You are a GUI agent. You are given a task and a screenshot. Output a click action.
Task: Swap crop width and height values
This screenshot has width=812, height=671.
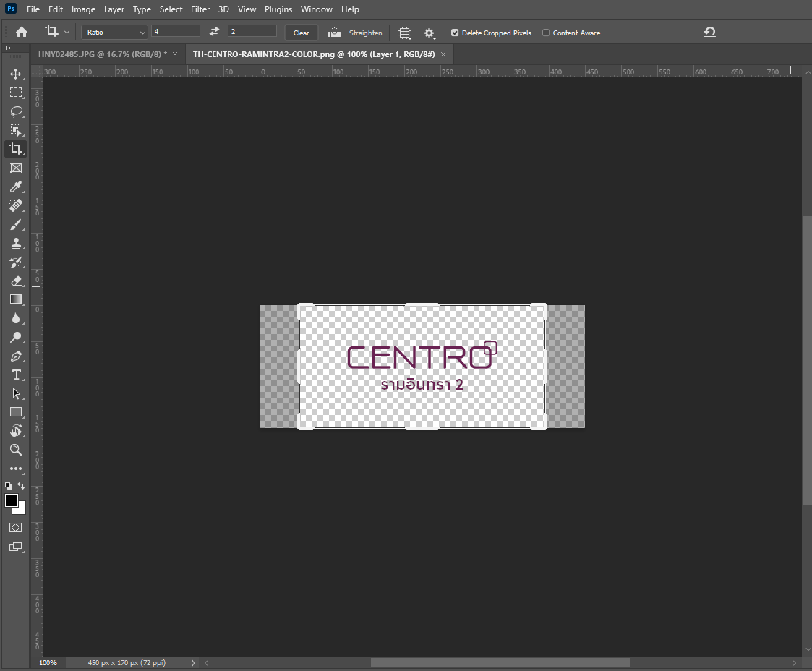click(214, 32)
